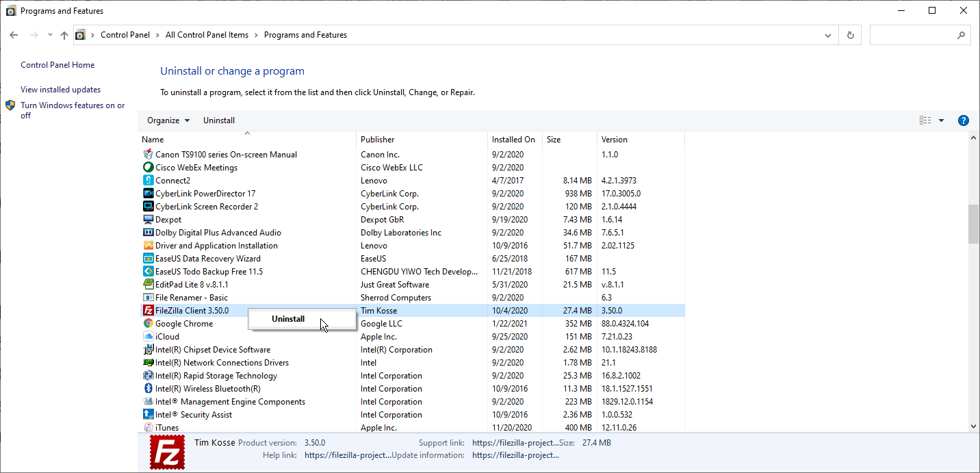Click the large FileZilla logo in details pane
The height and width of the screenshot is (473, 980).
point(166,452)
